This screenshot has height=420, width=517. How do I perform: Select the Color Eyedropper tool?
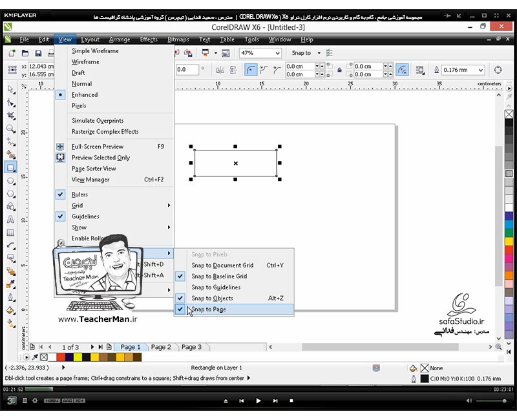pos(11,284)
